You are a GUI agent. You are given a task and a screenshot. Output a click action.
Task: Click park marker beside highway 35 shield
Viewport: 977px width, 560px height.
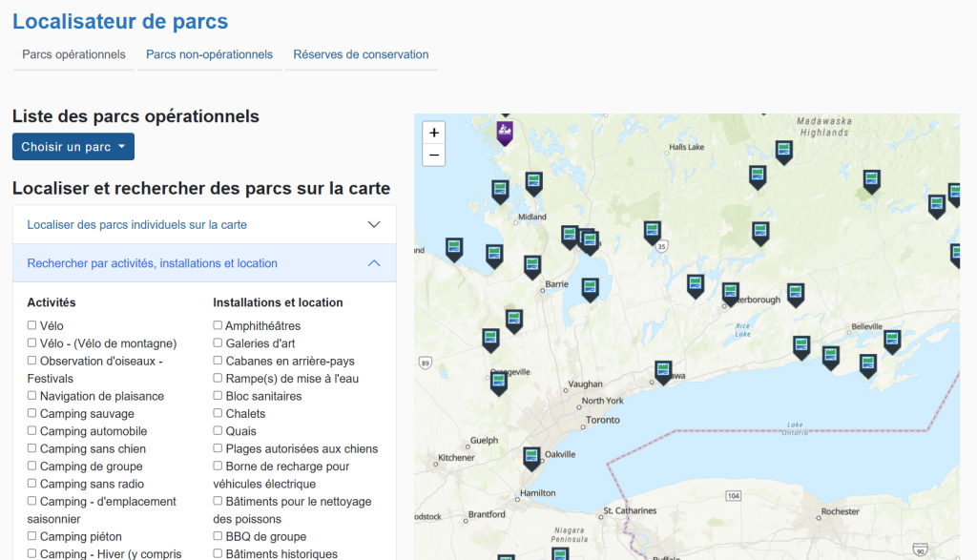click(x=653, y=233)
